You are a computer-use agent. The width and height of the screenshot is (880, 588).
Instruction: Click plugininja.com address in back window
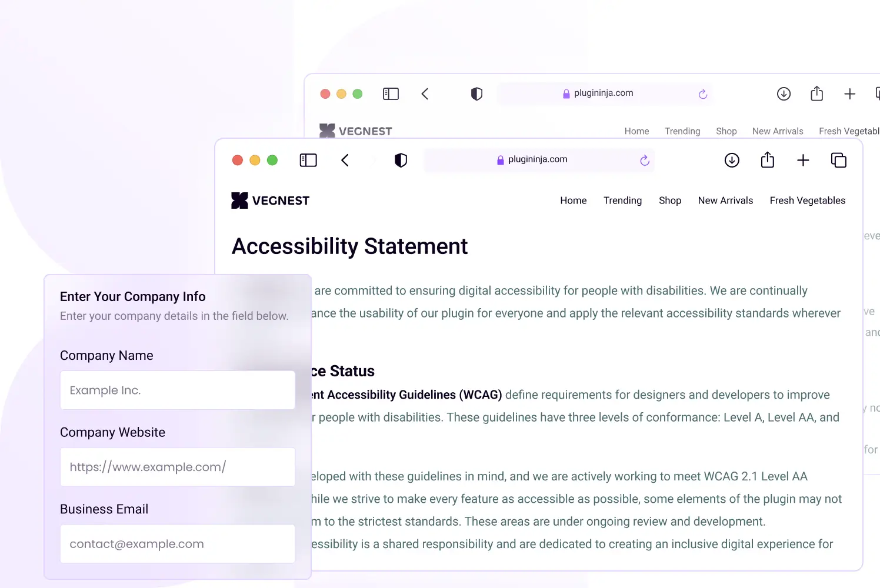[604, 93]
